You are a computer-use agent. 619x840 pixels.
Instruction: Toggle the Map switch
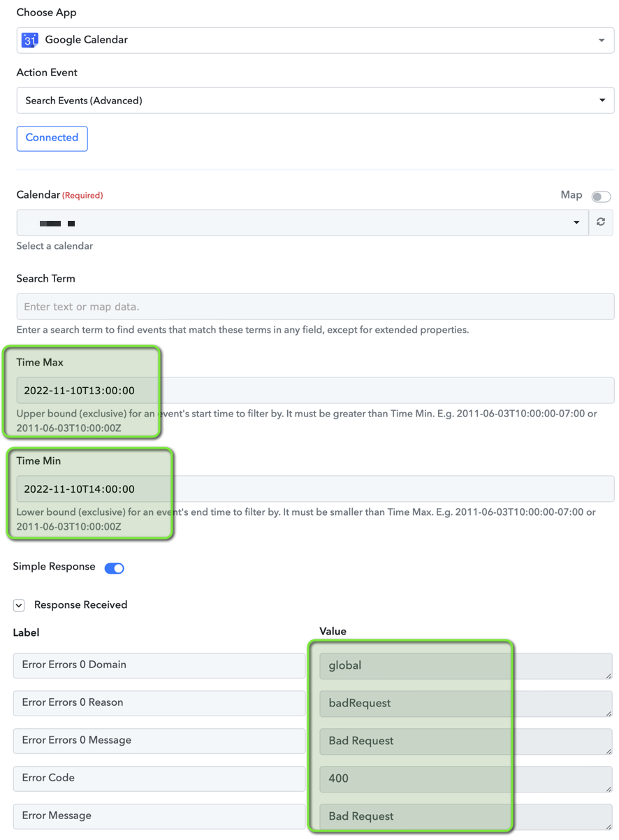(x=601, y=196)
